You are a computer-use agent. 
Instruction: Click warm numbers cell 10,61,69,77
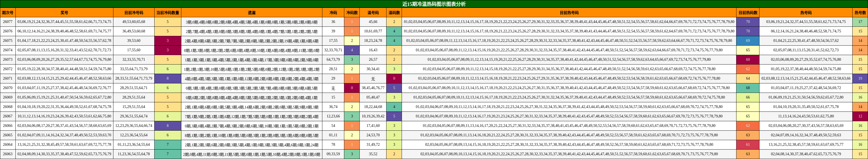(x=373, y=31)
